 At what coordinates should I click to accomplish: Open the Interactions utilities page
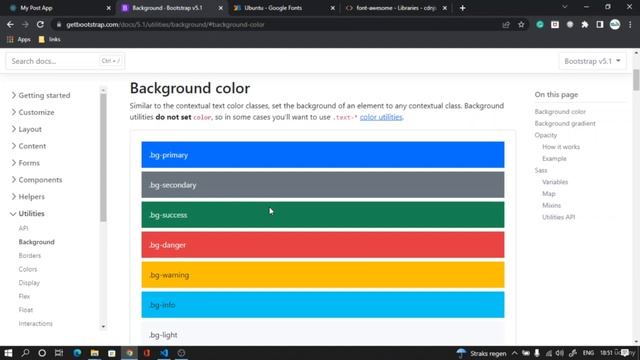(x=36, y=323)
